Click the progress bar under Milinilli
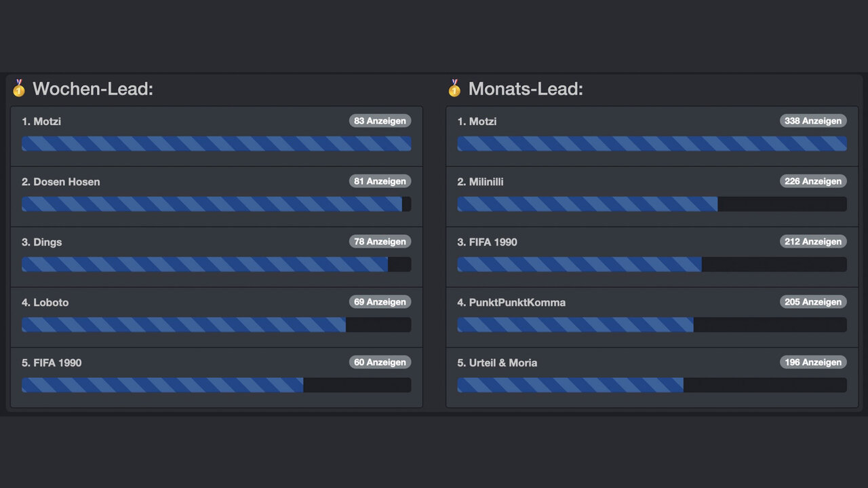Image resolution: width=868 pixels, height=488 pixels. [x=652, y=204]
